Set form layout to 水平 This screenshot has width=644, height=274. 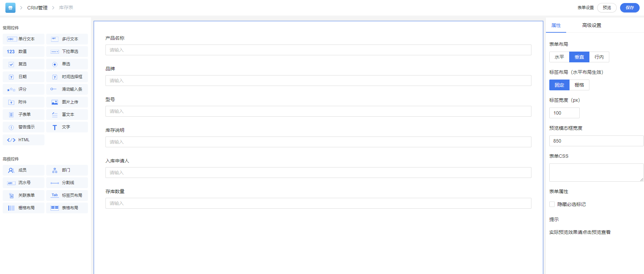click(559, 57)
